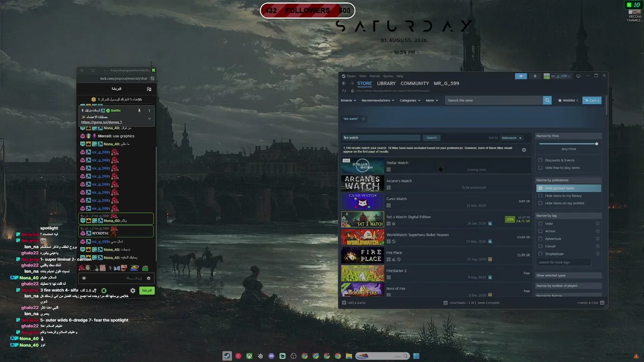Open Discord from the taskbar
The width and height of the screenshot is (644, 362).
[271, 356]
